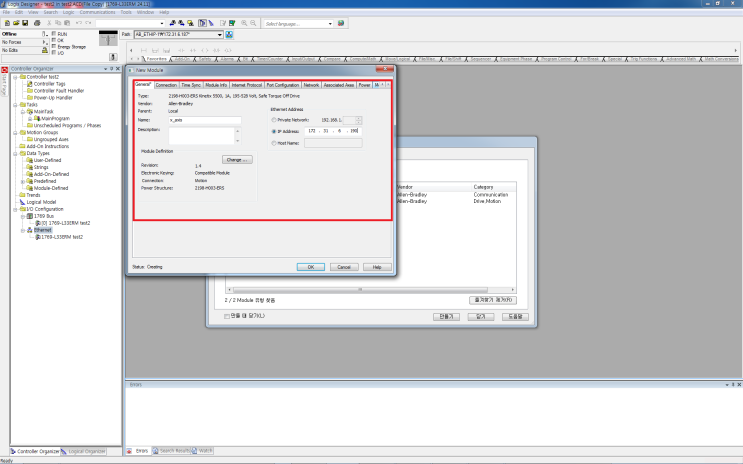The width and height of the screenshot is (743, 464).
Task: Click the globe icon beside language selector
Action: pos(341,23)
